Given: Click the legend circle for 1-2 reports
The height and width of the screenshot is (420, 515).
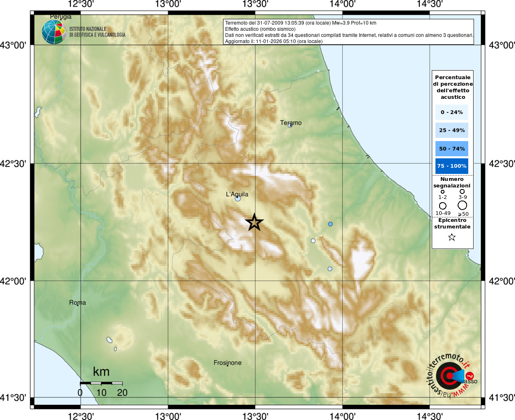Looking at the screenshot, I should 442,192.
